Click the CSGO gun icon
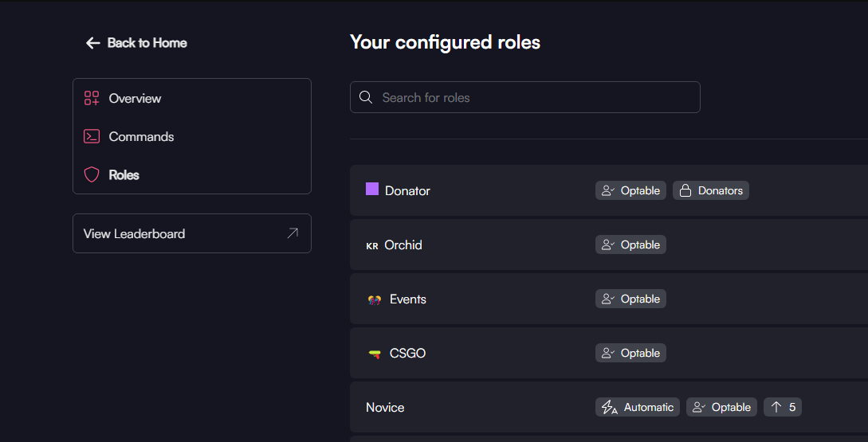The image size is (868, 442). coord(374,354)
